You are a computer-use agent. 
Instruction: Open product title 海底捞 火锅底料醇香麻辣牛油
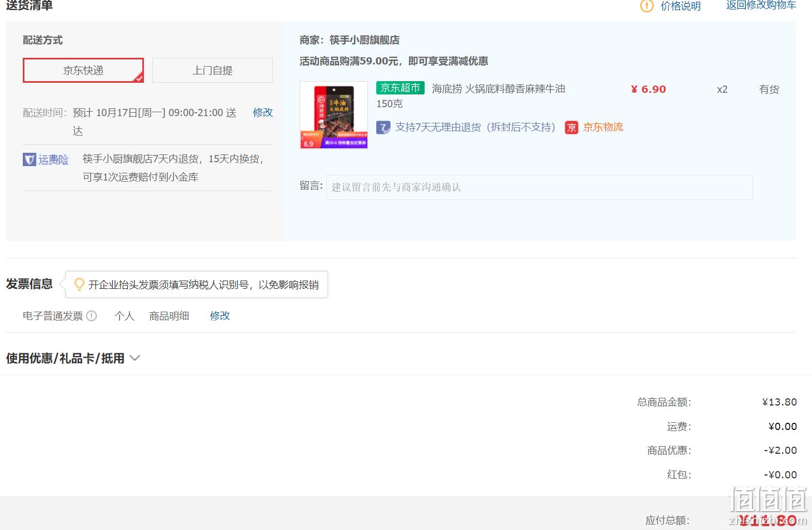point(499,89)
